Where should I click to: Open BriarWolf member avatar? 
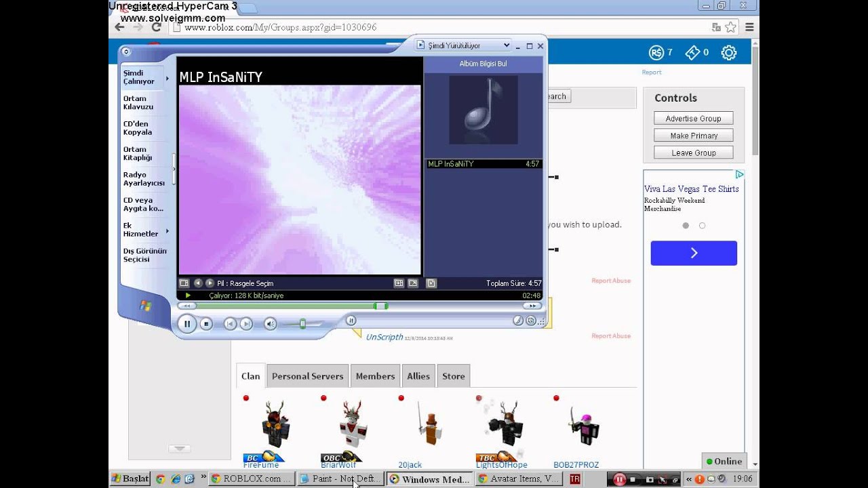(x=353, y=425)
